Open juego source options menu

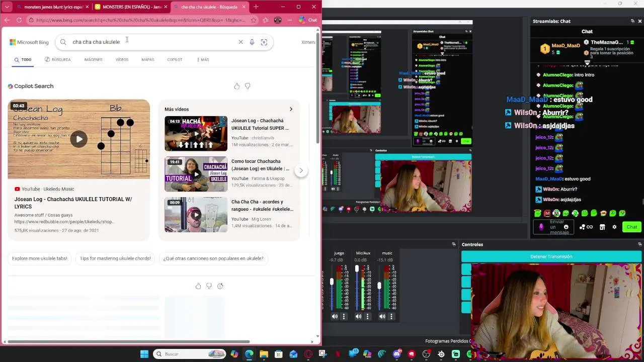(x=344, y=316)
